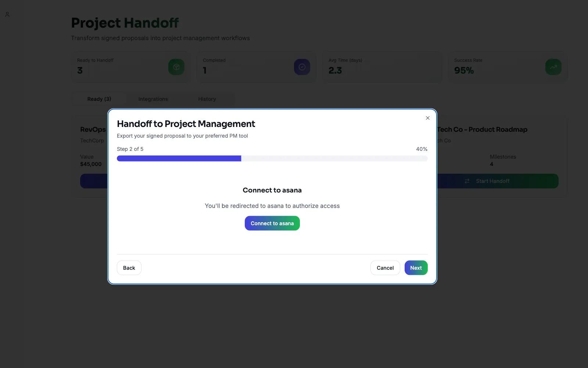Click the Avg Time (days) stat card
Screen dimensions: 588x368
(382, 67)
